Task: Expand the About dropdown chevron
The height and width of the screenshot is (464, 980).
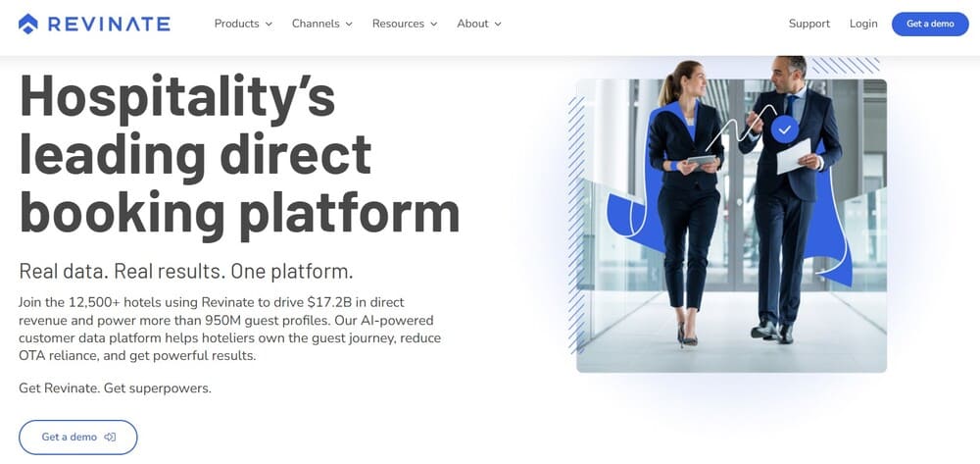Action: 498,25
